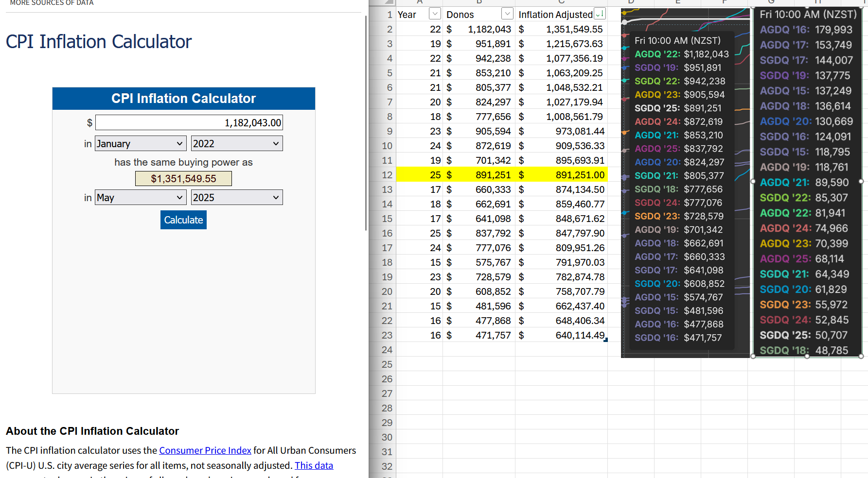Open the 2022 starting year dropdown
The width and height of the screenshot is (868, 478).
pos(237,143)
